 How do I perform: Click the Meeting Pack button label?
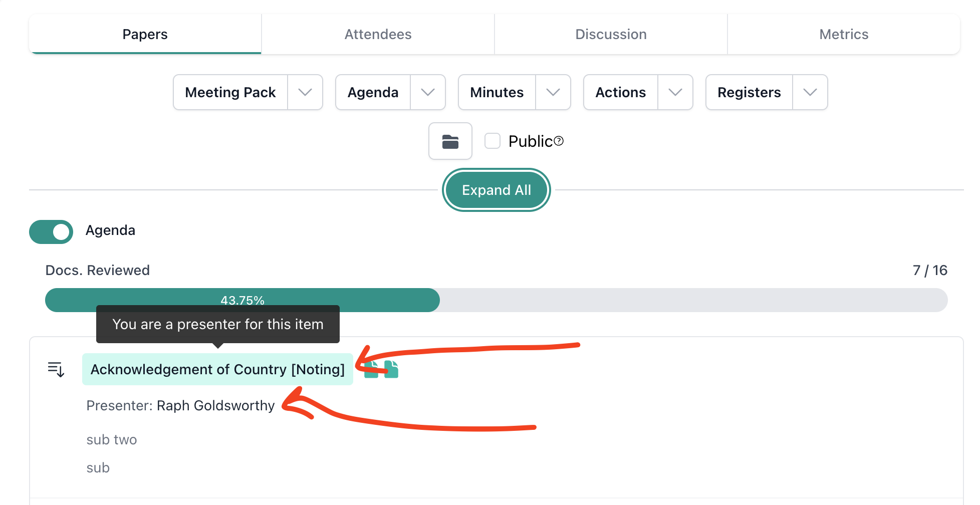tap(230, 92)
